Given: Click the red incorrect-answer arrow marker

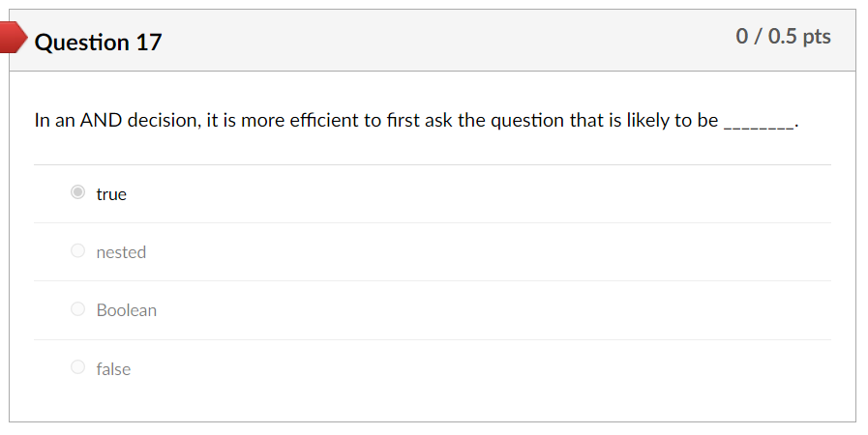Looking at the screenshot, I should click(x=14, y=38).
